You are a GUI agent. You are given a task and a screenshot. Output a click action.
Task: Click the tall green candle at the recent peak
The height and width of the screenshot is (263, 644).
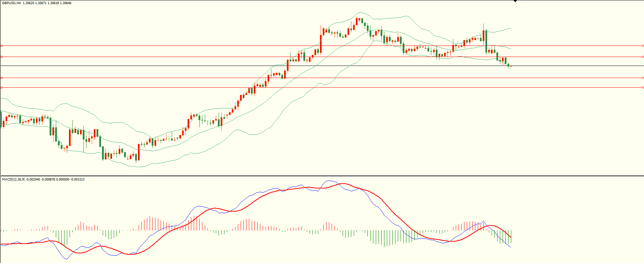click(486, 42)
